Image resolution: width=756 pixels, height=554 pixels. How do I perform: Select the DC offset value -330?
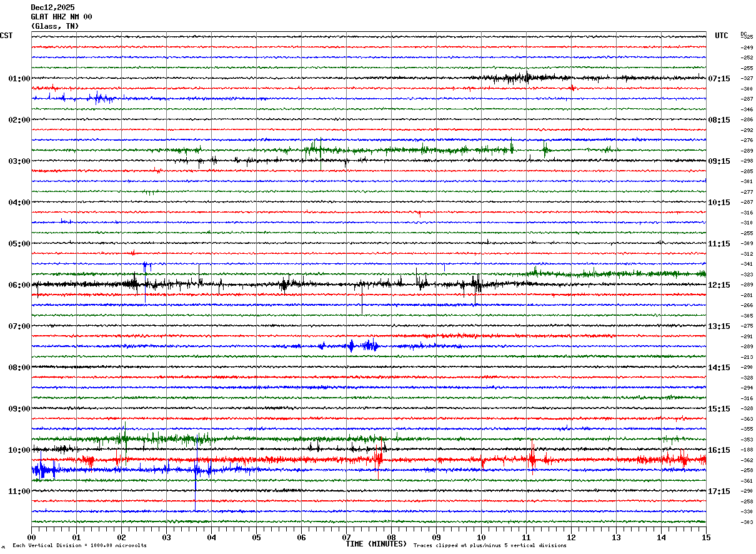click(747, 512)
